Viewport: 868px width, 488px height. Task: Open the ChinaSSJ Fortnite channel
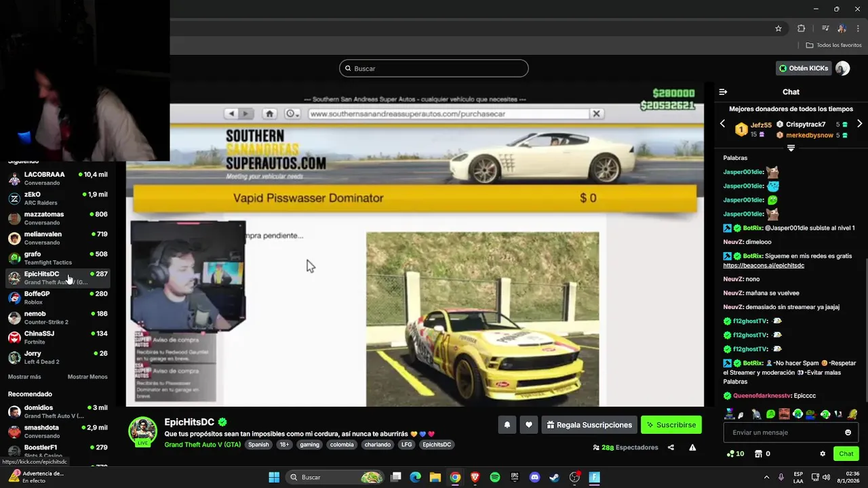[58, 338]
